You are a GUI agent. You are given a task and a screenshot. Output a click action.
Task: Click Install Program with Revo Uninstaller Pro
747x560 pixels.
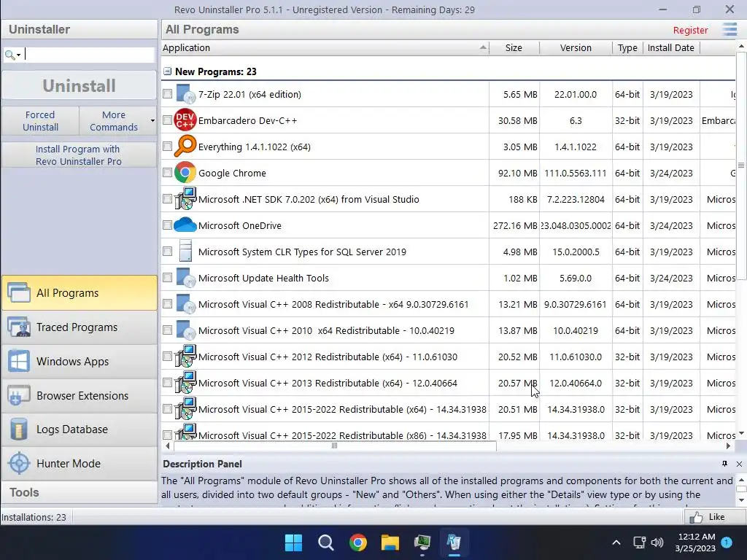[x=79, y=155]
